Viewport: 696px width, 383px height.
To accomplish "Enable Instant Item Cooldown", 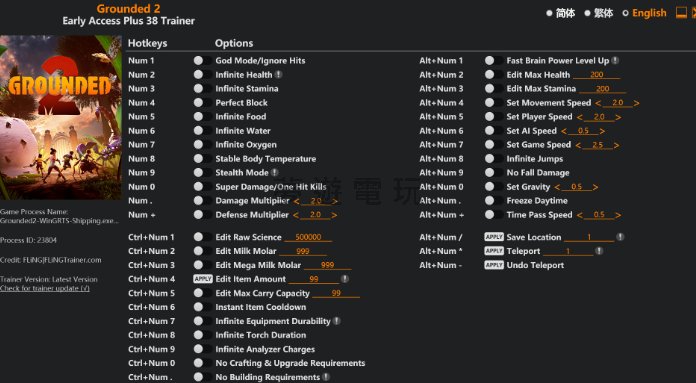I will 202,307.
